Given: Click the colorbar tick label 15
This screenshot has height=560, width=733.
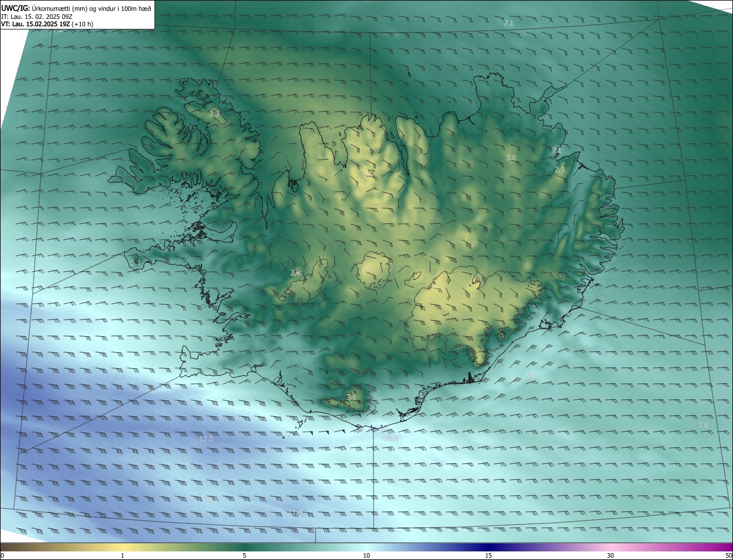Looking at the screenshot, I should (488, 555).
